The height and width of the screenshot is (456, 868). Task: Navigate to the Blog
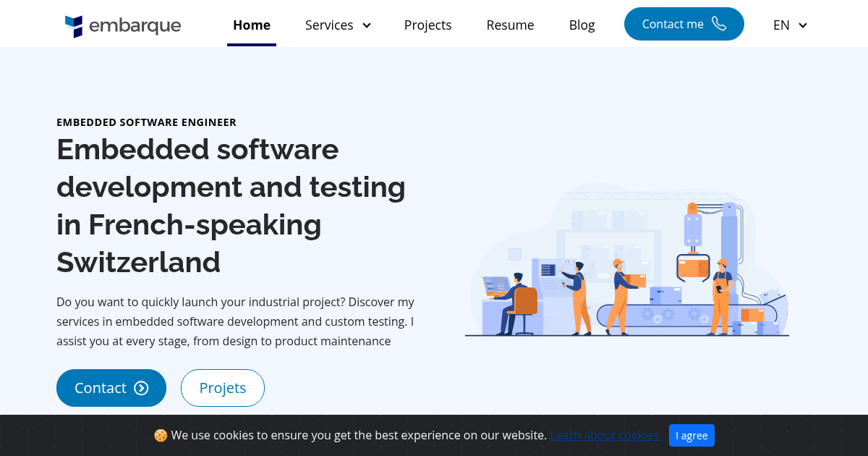[582, 25]
